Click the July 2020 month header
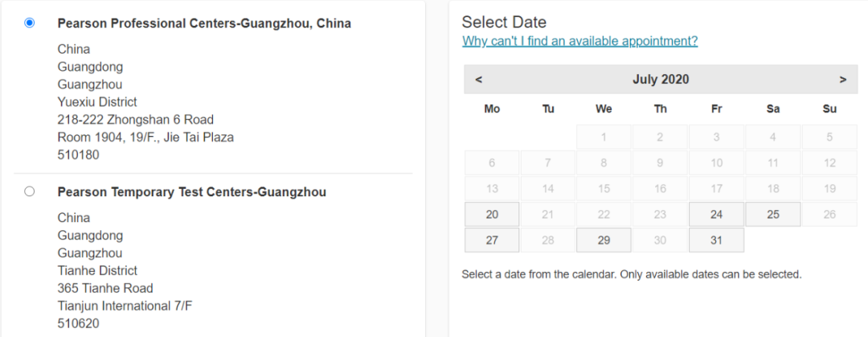Screen dimensions: 868x337 tap(661, 80)
